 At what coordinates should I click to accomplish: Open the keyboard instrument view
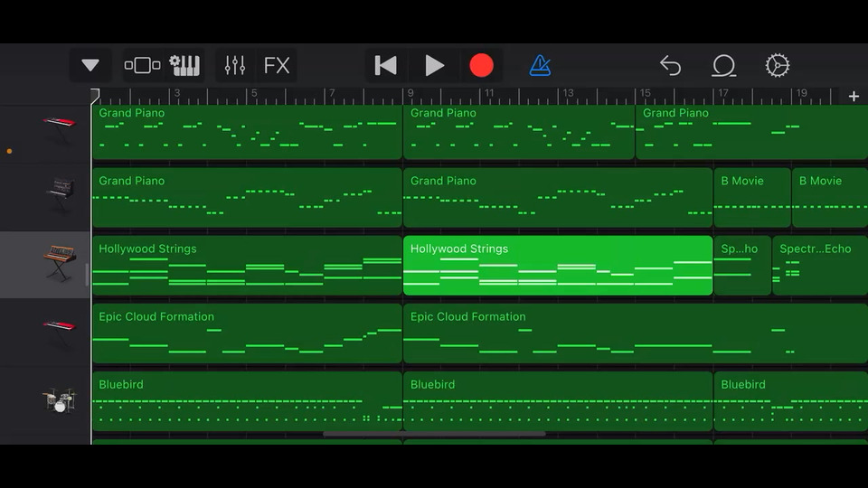click(x=184, y=65)
